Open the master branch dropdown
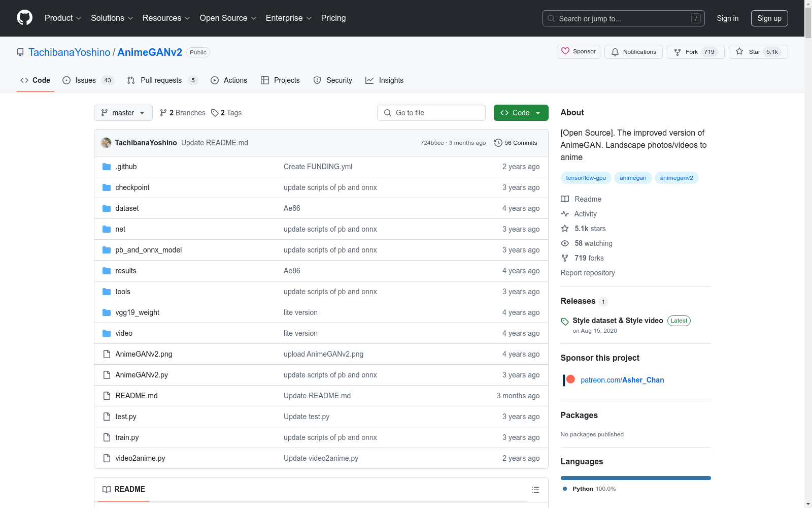The width and height of the screenshot is (812, 508). click(x=123, y=113)
